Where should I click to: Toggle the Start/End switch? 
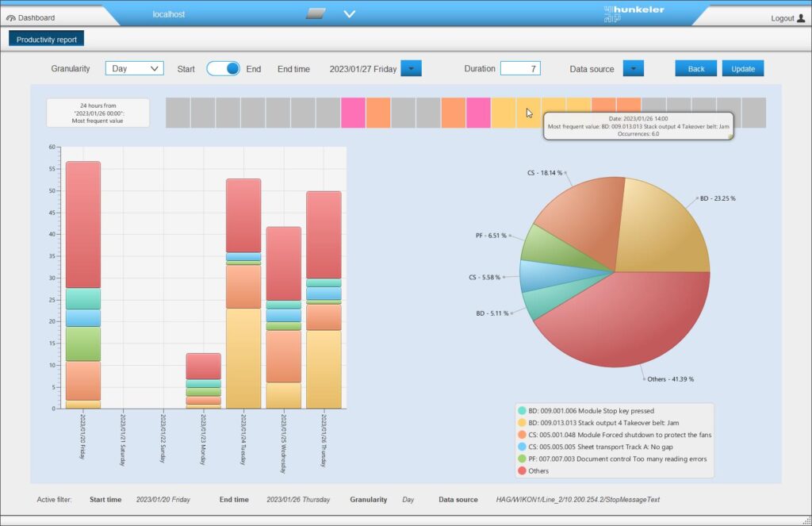click(x=223, y=68)
